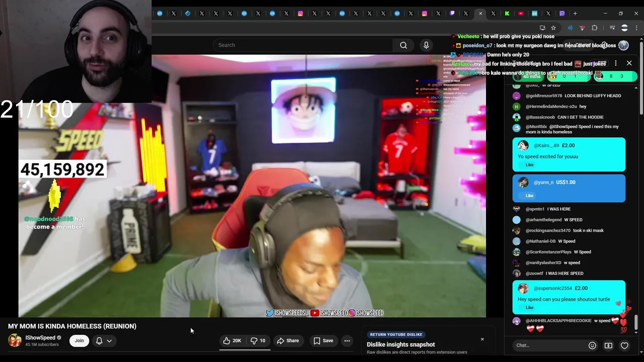Click the 45.1M subscribers text
The width and height of the screenshot is (644, 362).
[42, 344]
